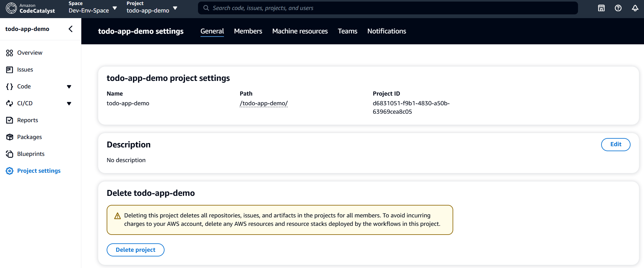Expand the Code section in sidebar
The width and height of the screenshot is (644, 268).
coord(69,87)
